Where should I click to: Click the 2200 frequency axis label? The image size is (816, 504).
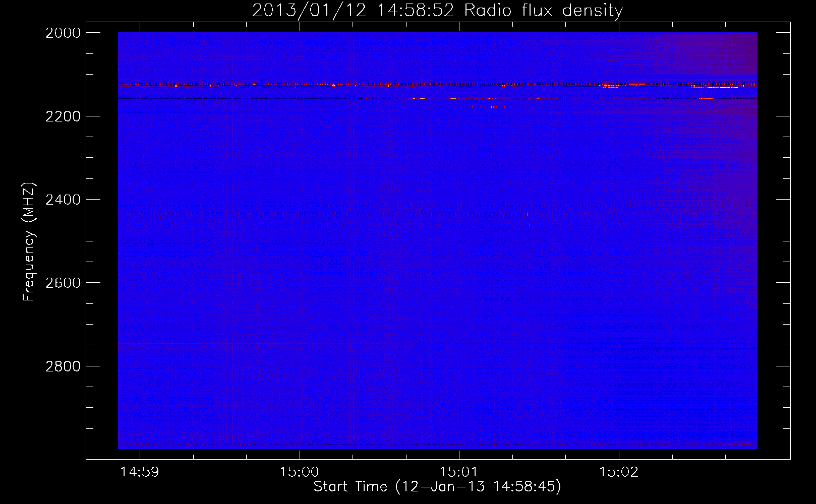click(63, 116)
